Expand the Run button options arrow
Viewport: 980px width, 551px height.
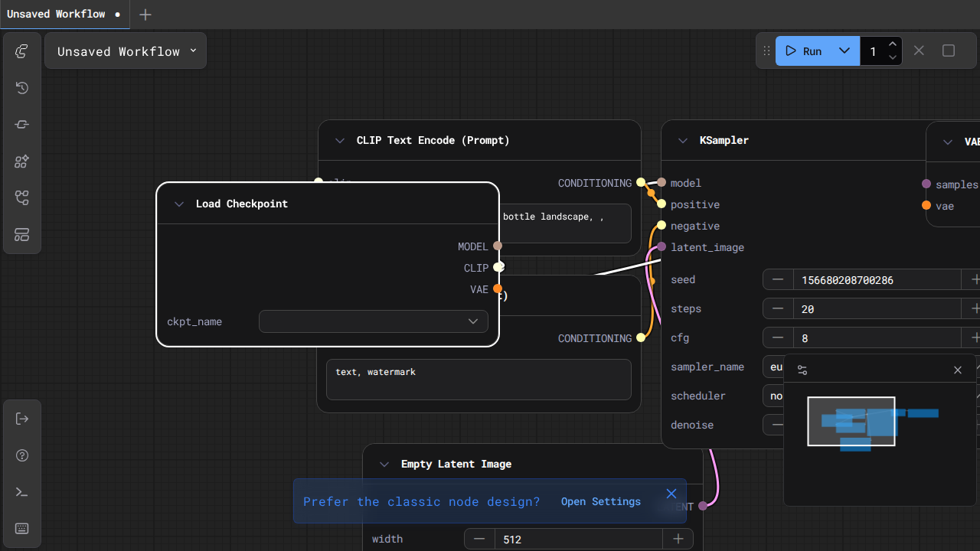coord(844,51)
